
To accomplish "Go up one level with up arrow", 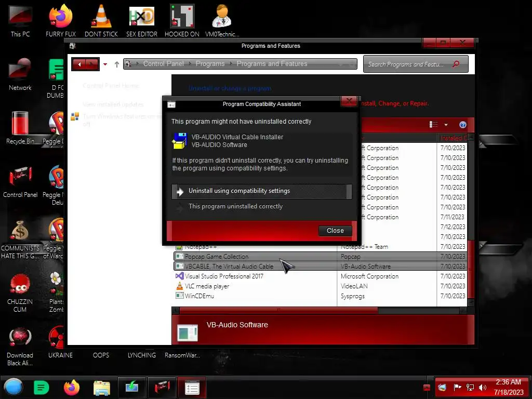I will point(117,64).
